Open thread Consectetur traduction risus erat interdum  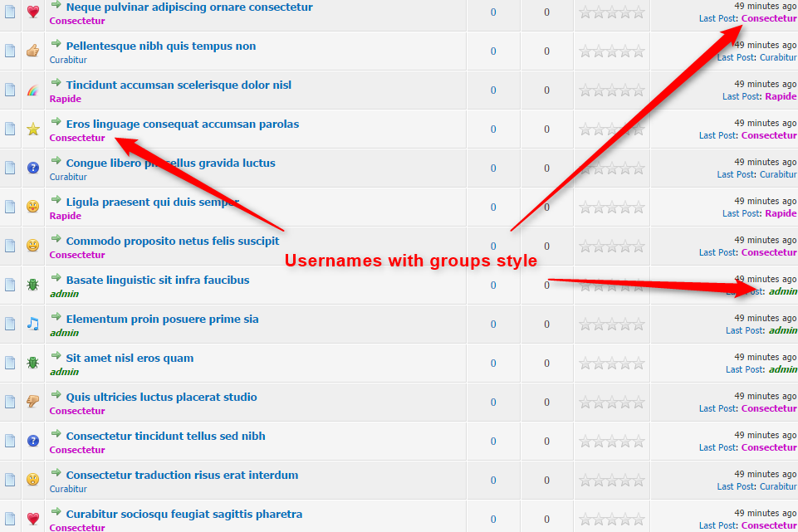point(182,476)
